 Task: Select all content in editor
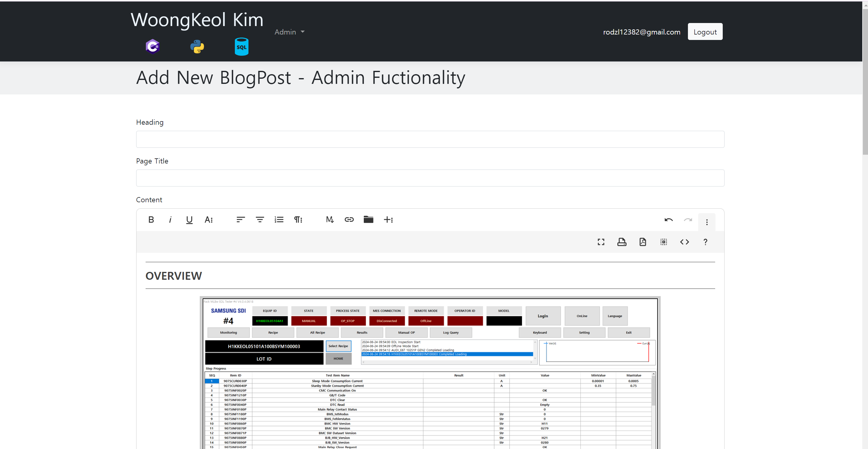pyautogui.click(x=663, y=242)
